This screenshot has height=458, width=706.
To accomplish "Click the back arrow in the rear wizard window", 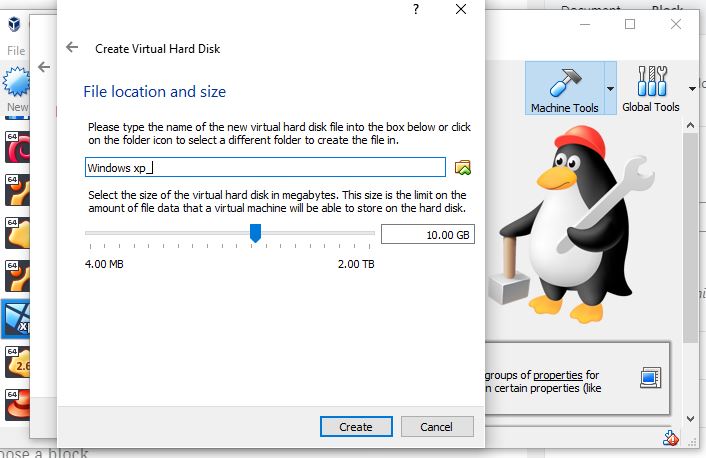I will click(44, 67).
